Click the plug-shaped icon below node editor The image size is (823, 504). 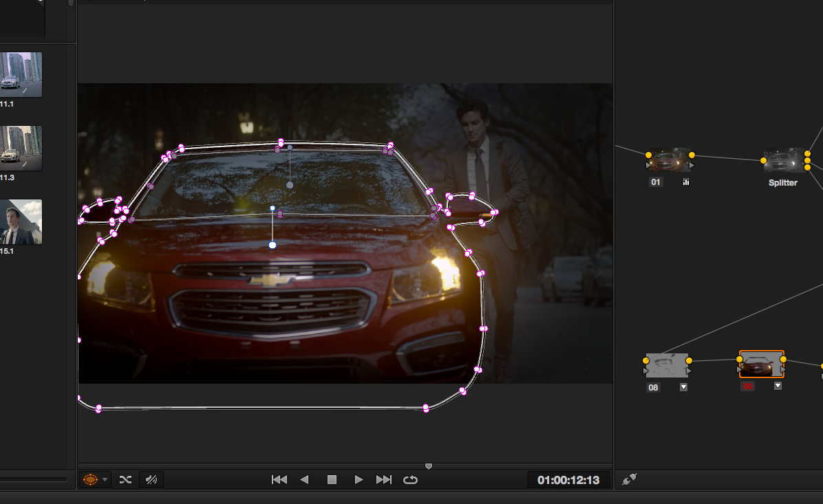pos(630,479)
